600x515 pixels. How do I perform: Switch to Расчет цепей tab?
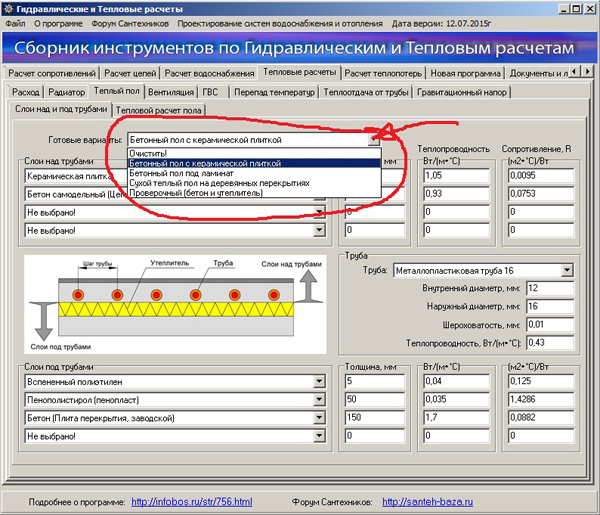[x=130, y=73]
